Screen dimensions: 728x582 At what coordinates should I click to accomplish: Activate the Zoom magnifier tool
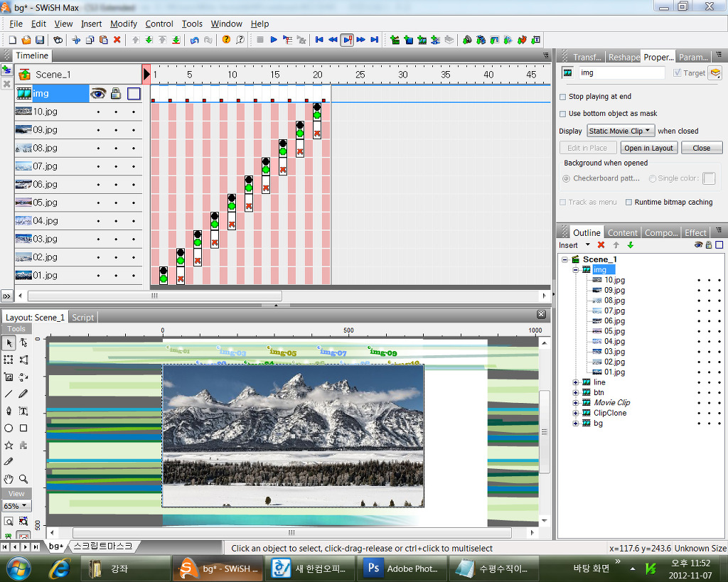[23, 479]
